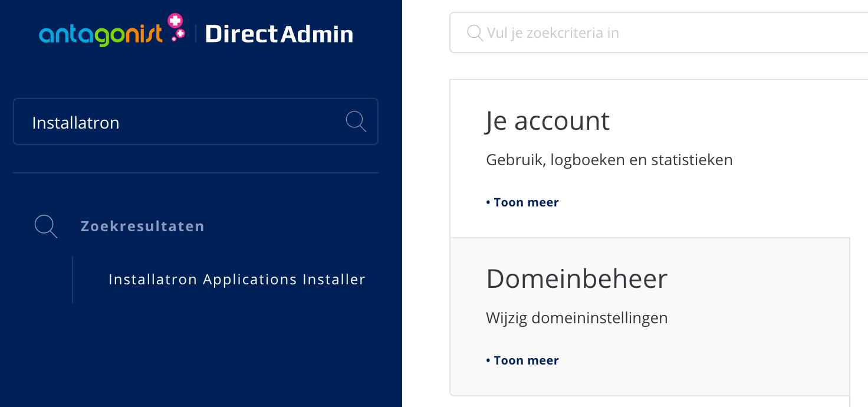Focus the 'Vul je zoekcriteria in' search field
This screenshot has width=868, height=407.
(x=659, y=32)
